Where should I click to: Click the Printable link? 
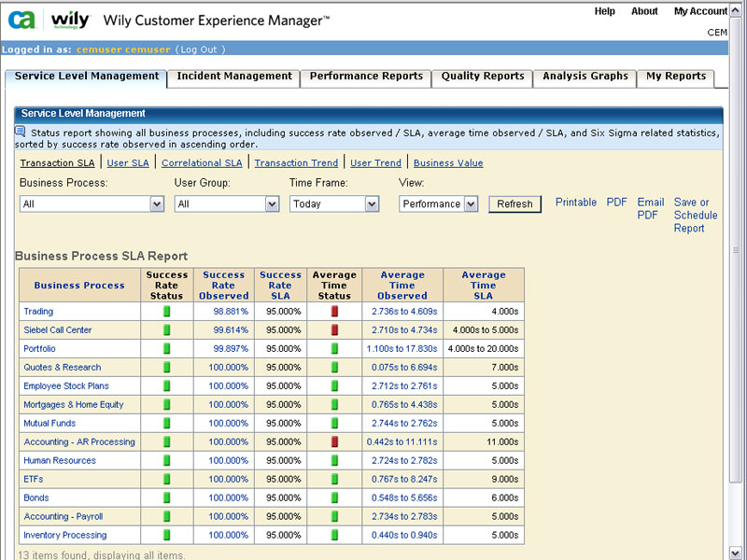(576, 203)
